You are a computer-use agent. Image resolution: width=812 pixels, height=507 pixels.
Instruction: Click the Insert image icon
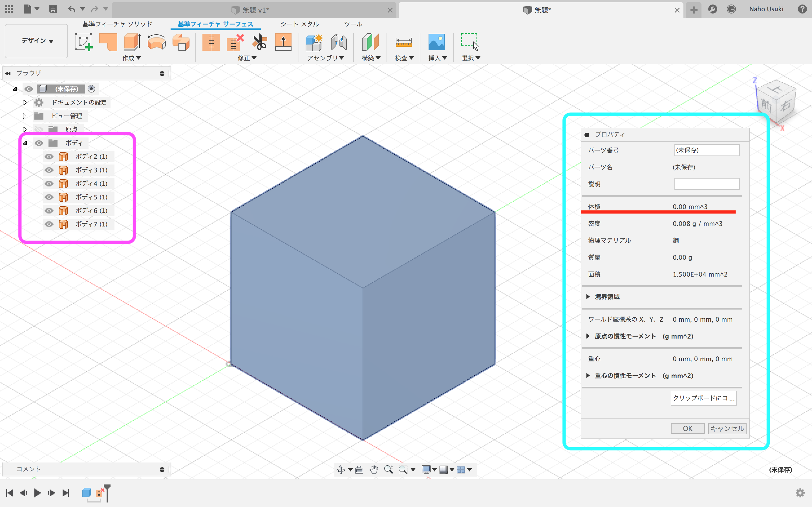point(436,42)
